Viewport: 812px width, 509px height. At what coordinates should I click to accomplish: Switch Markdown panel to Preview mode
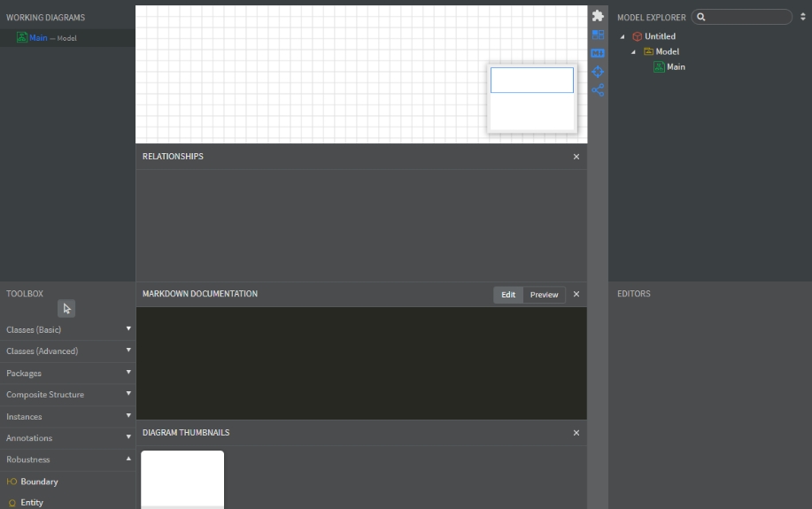coord(544,295)
